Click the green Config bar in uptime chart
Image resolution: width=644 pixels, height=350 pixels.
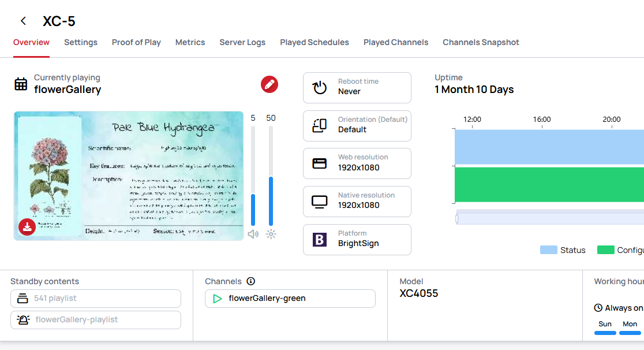click(x=549, y=184)
